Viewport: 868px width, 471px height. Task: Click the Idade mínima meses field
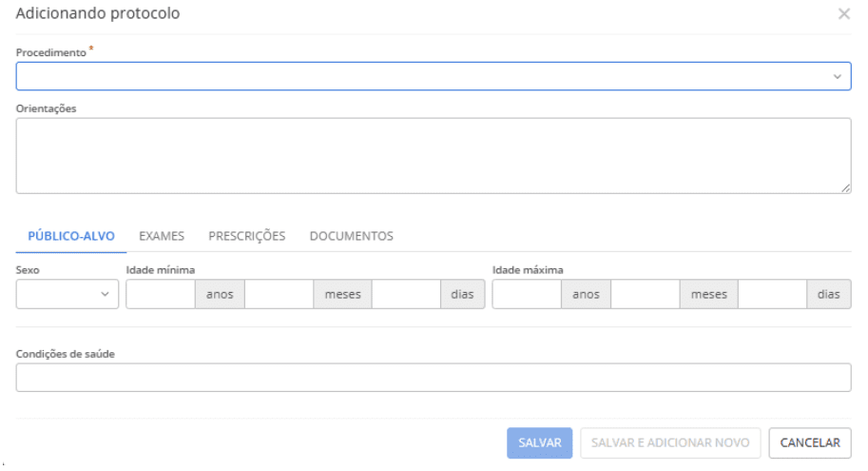(280, 295)
